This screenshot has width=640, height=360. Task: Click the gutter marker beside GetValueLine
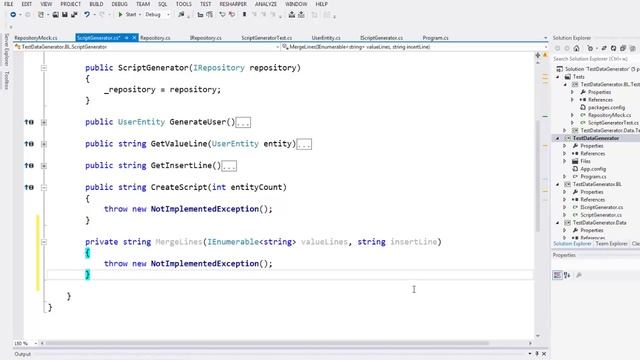coord(29,144)
